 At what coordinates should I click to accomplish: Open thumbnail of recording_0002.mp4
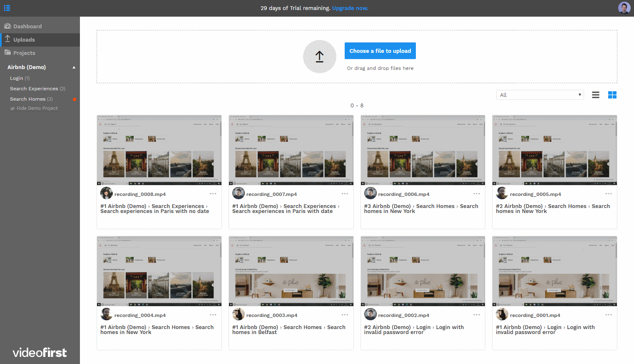tap(423, 271)
